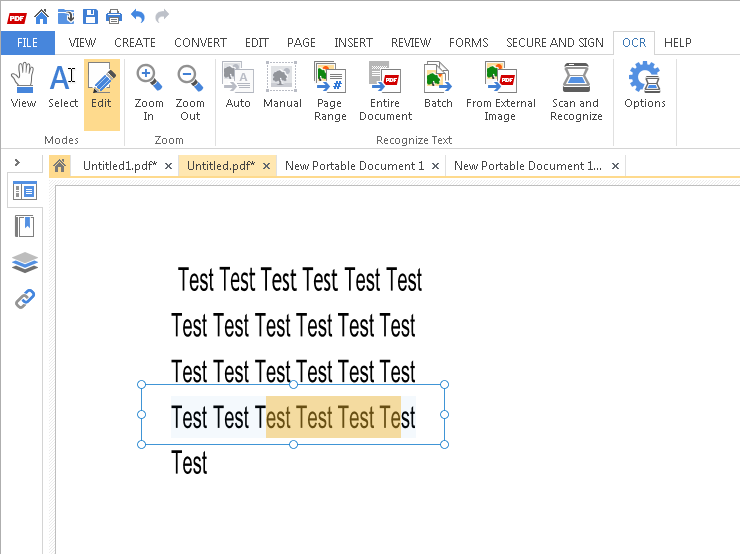The width and height of the screenshot is (740, 554).
Task: Expand the left sidebar with the chevron
Action: tap(17, 163)
